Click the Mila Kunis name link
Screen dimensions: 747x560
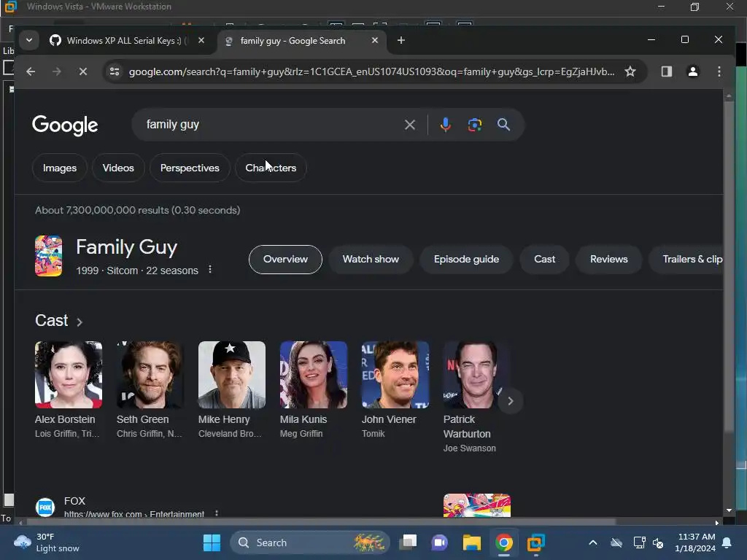303,419
